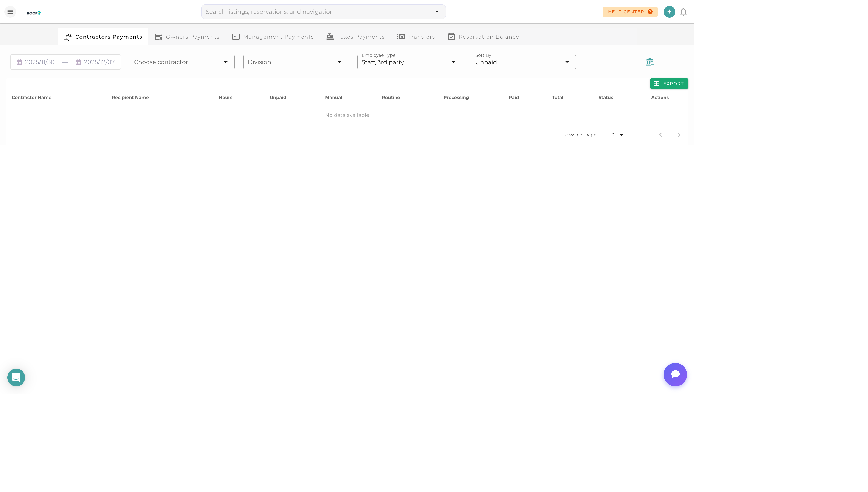The height and width of the screenshot is (492, 868).
Task: Open the navigation hamburger menu
Action: coord(10,11)
